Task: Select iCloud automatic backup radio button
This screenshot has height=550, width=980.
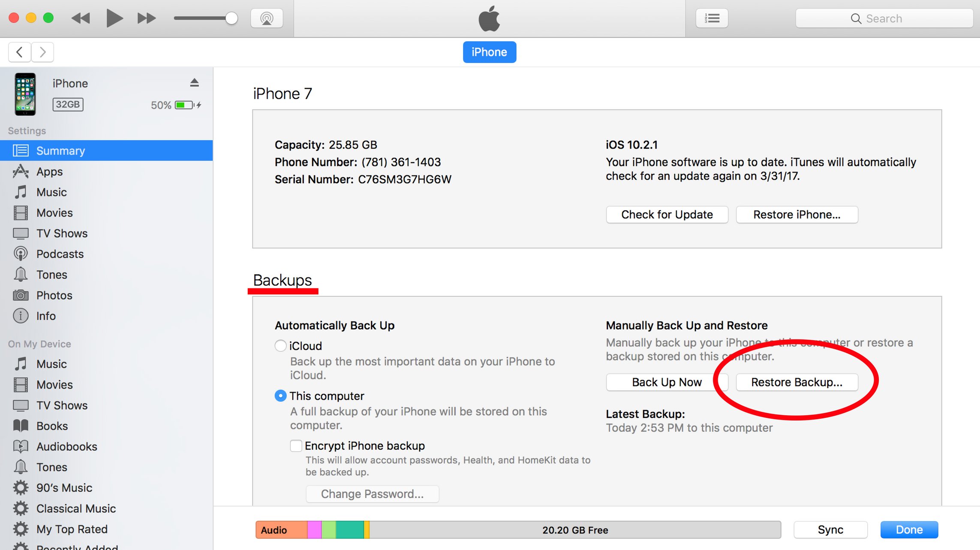Action: 280,345
